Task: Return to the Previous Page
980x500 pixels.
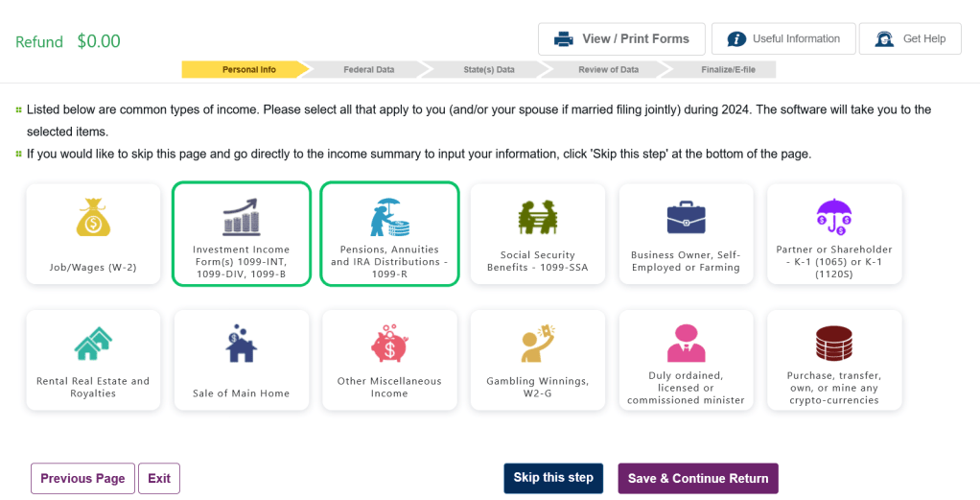Action: tap(82, 479)
